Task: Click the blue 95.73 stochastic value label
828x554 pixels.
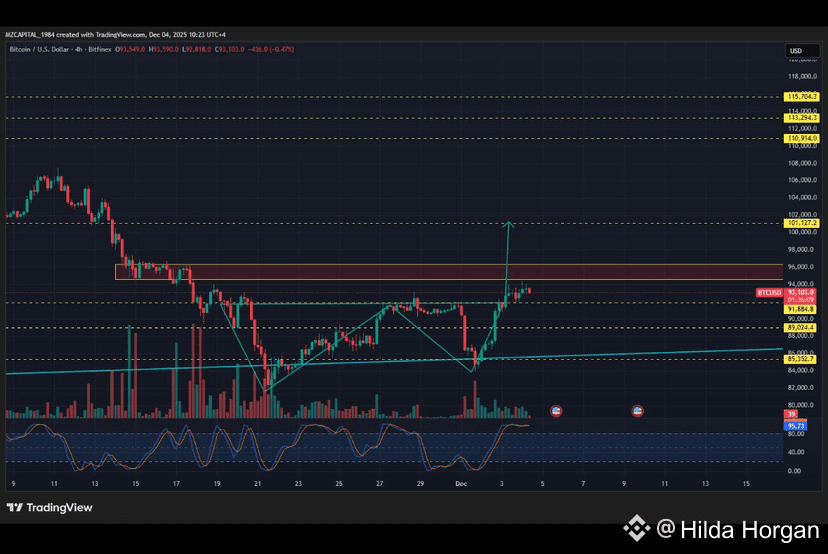Action: [795, 426]
